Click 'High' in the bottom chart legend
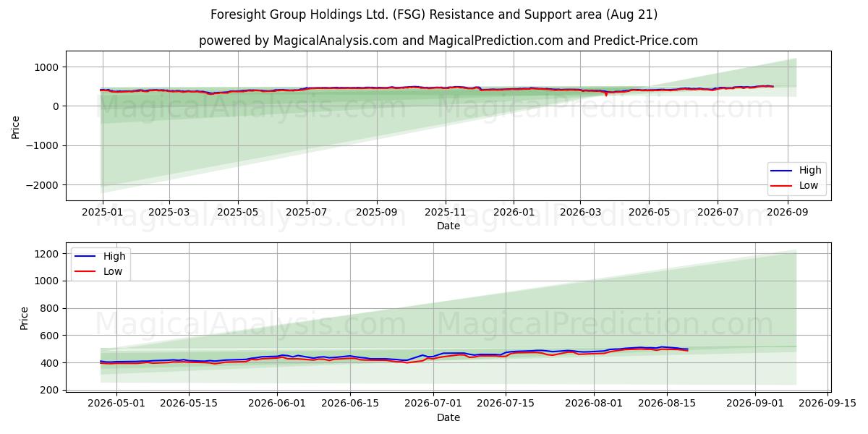Screen dimensions: 868x434 coord(114,256)
